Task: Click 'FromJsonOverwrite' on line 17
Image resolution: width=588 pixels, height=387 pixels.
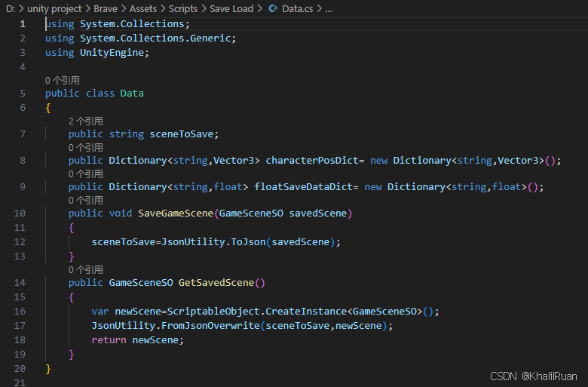Action: point(210,325)
